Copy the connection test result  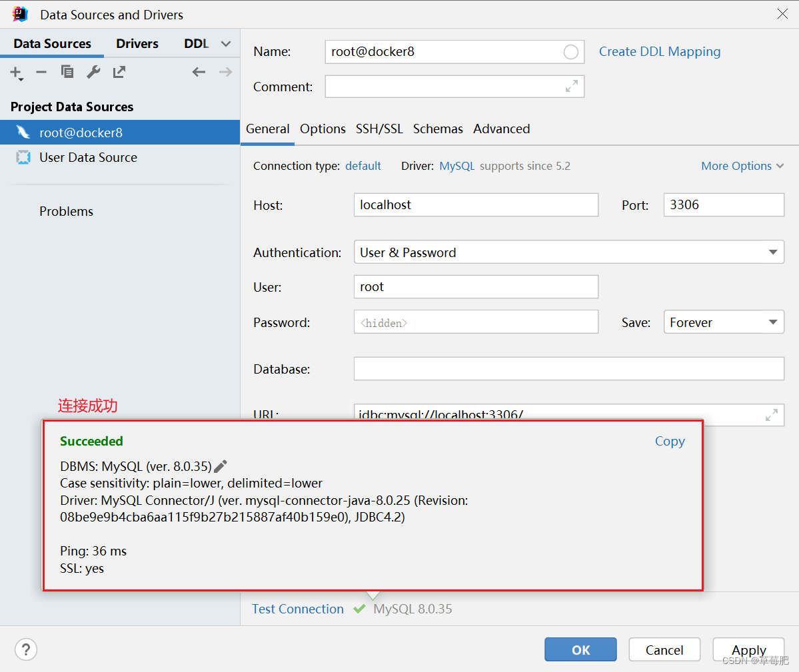coord(670,442)
